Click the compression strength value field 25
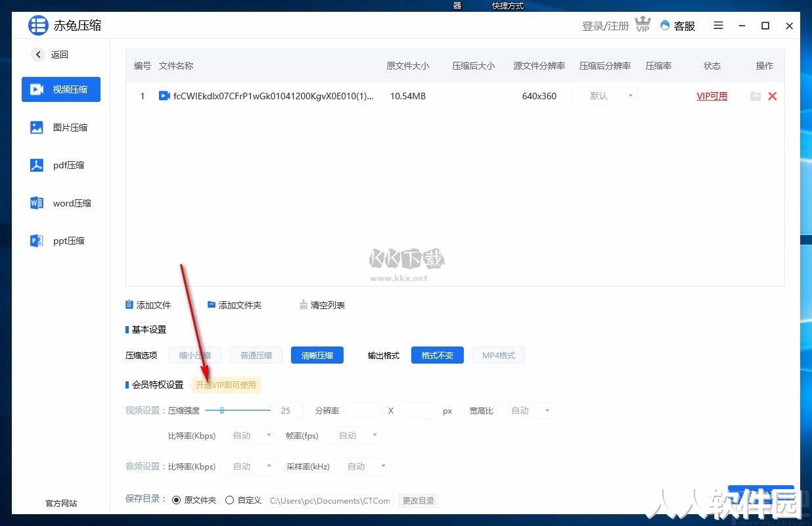Image resolution: width=812 pixels, height=526 pixels. (x=290, y=410)
